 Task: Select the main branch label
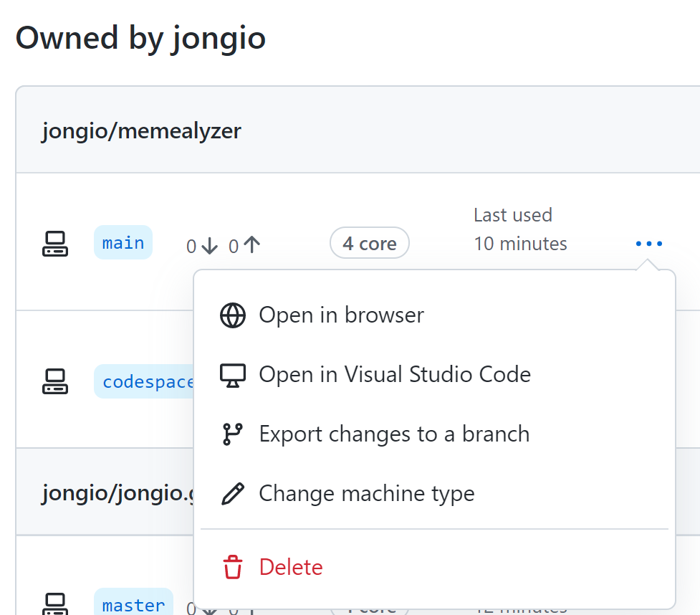point(123,242)
